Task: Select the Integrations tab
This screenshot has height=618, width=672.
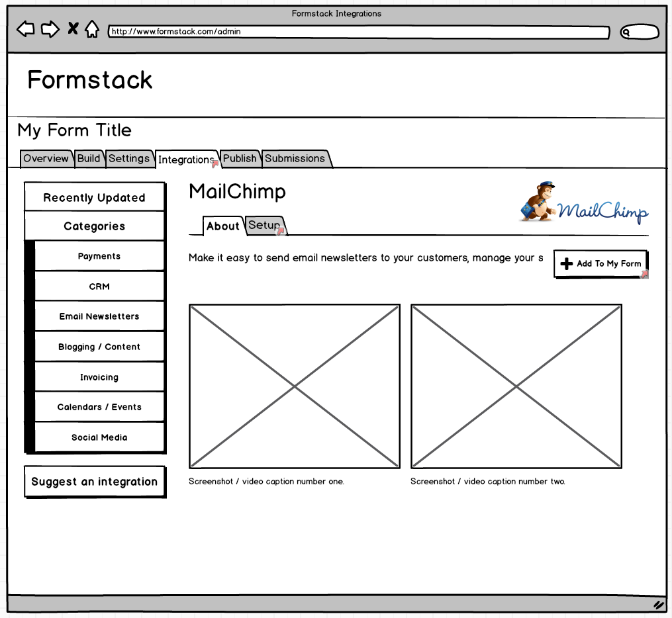Action: (187, 159)
